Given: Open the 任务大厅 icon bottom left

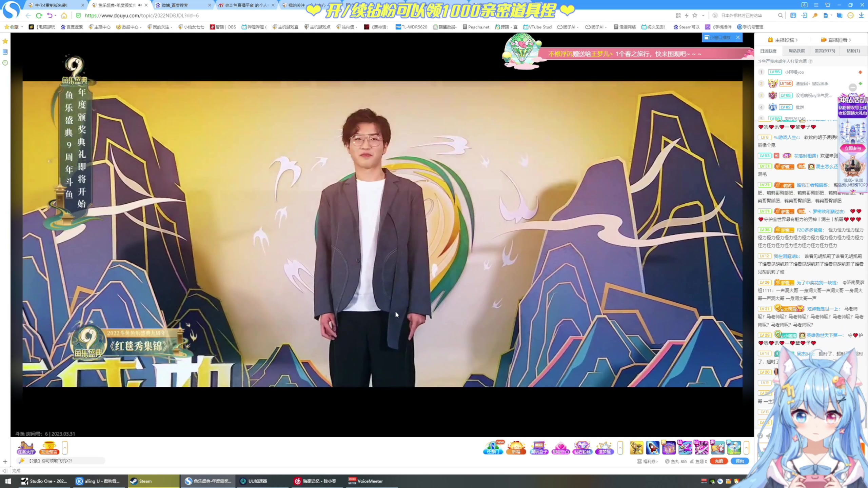Looking at the screenshot, I should pyautogui.click(x=26, y=447).
